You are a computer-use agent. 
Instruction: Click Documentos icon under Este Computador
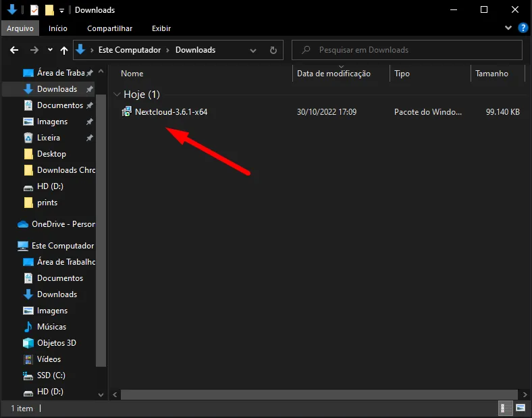pos(28,278)
